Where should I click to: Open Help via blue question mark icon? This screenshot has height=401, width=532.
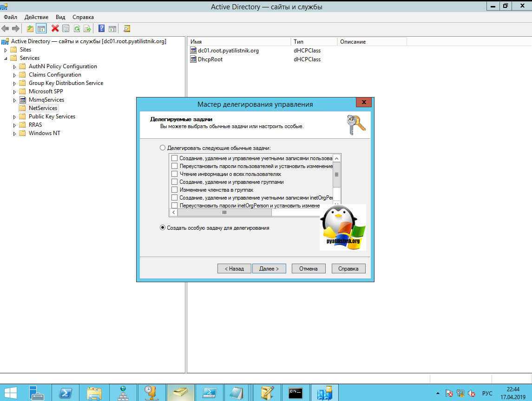101,29
